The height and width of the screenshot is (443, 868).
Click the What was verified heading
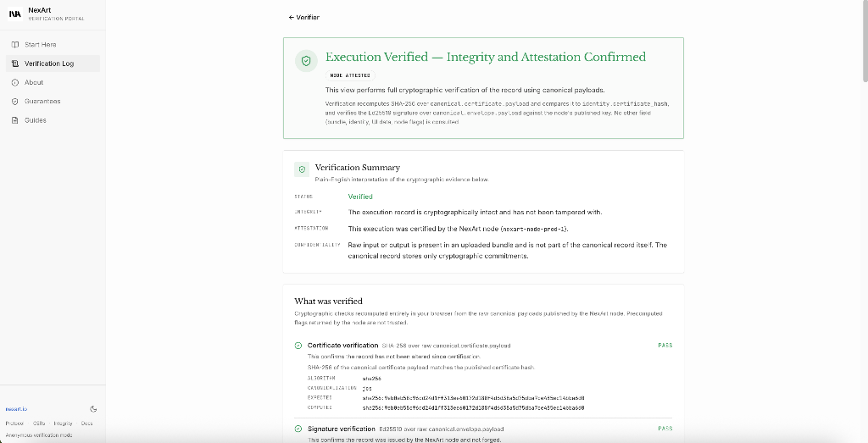point(328,302)
